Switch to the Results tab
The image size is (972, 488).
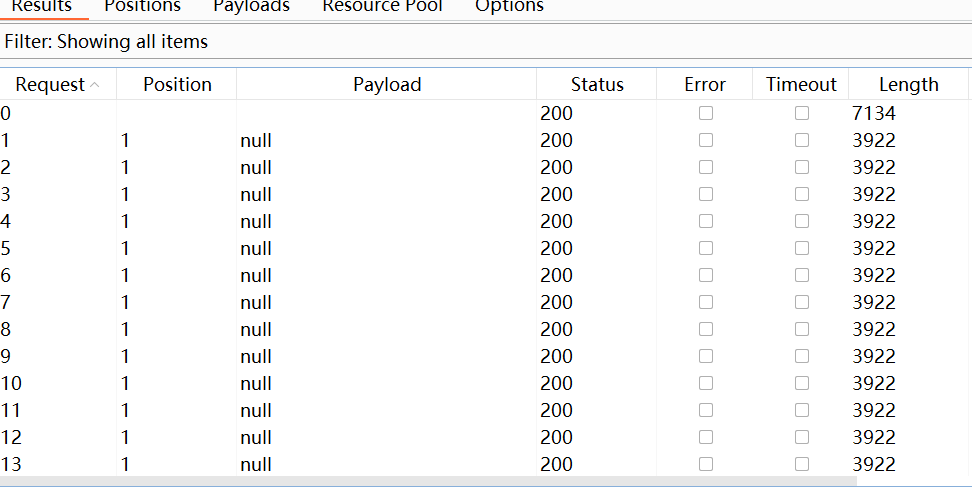coord(41,6)
